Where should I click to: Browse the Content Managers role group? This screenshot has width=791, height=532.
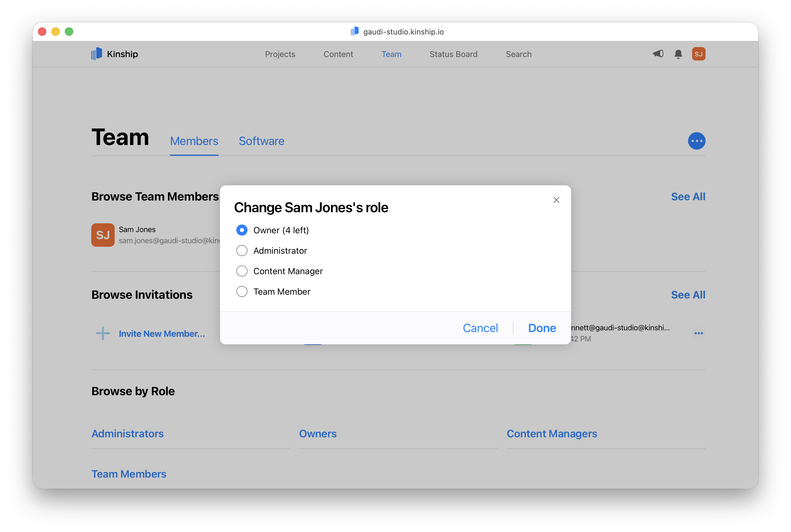coord(552,433)
